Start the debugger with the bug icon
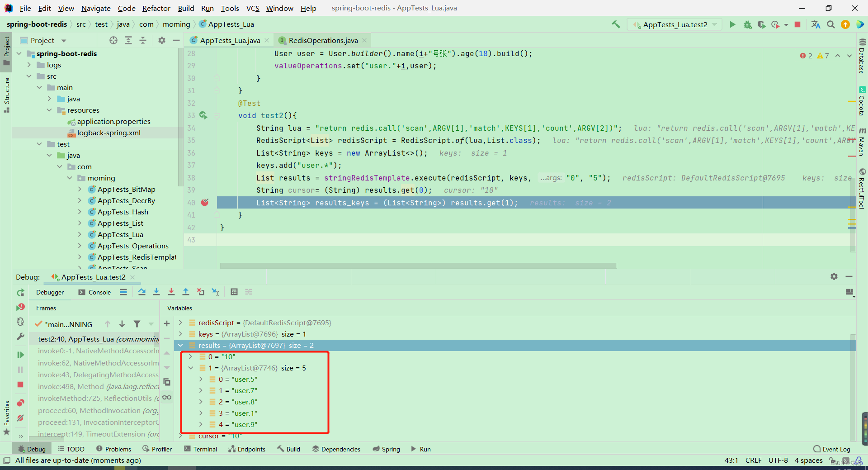Viewport: 868px width, 470px height. point(747,24)
